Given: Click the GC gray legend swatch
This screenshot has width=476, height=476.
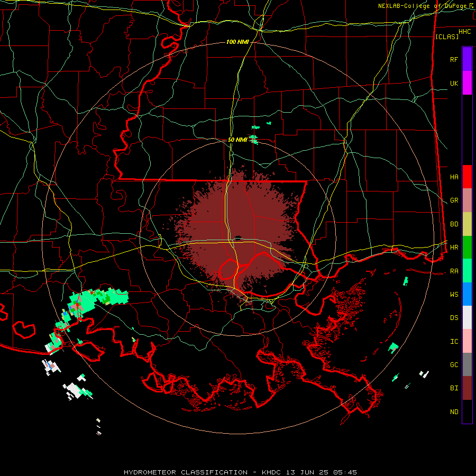Looking at the screenshot, I should [x=467, y=364].
